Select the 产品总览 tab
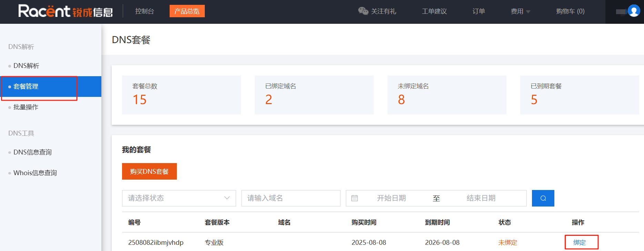Viewport: 644px width, 251px height. coord(187,11)
